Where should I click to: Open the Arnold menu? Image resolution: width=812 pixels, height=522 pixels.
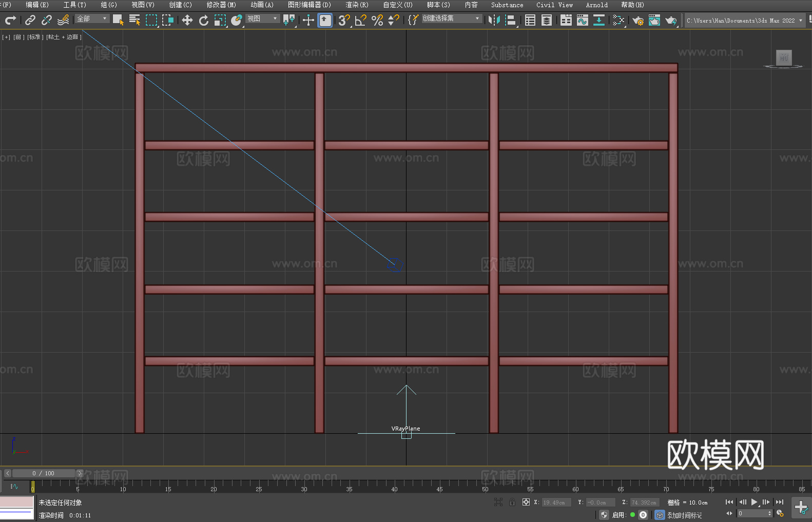pos(596,5)
